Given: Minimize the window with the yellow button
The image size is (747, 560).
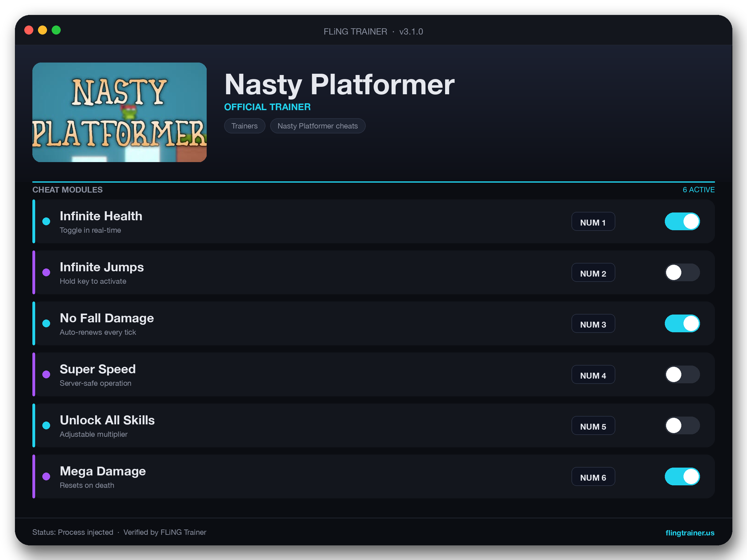Looking at the screenshot, I should pos(43,30).
